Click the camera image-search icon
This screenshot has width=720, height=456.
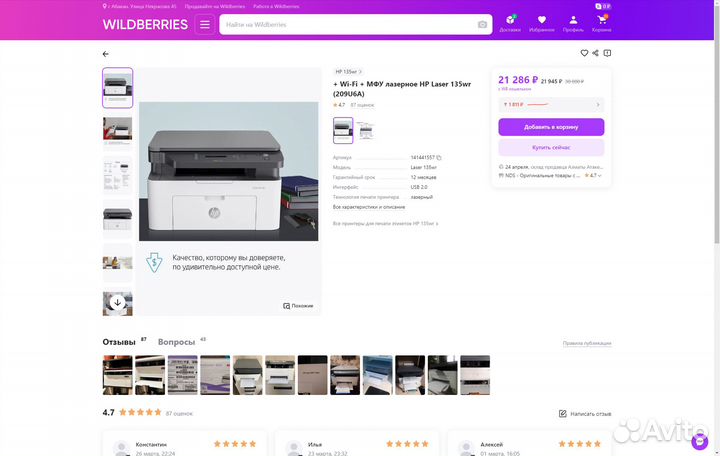coord(482,24)
